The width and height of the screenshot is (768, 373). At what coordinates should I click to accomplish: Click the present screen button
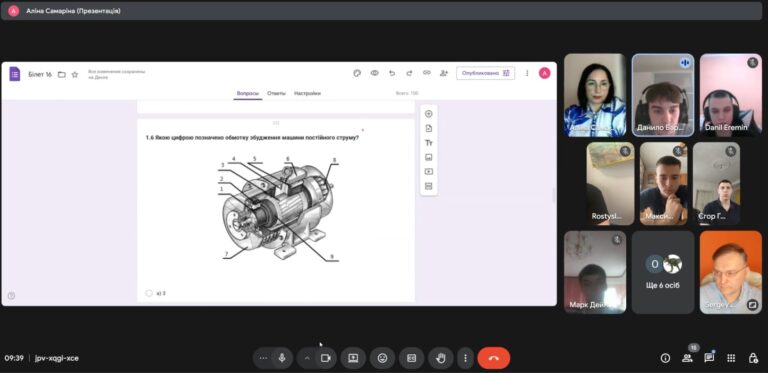tap(353, 358)
